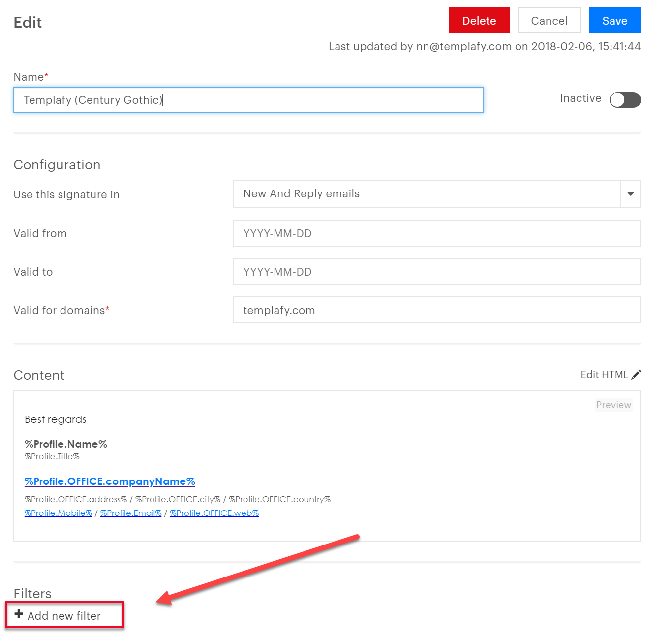Click the Preview button in the Content area
672x641 pixels.
[x=613, y=405]
